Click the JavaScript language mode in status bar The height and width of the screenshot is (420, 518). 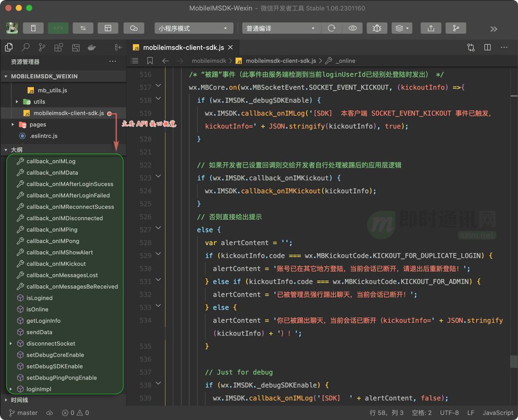498,413
